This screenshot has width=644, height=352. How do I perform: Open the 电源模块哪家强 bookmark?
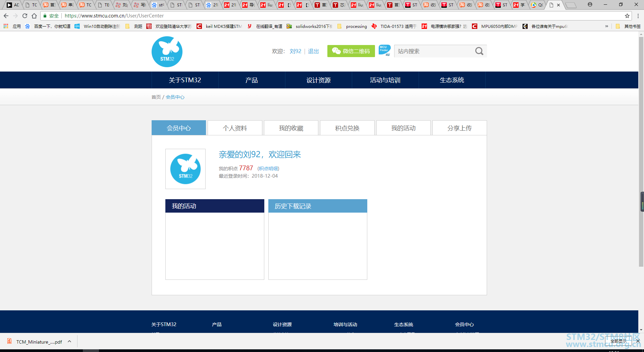click(445, 26)
